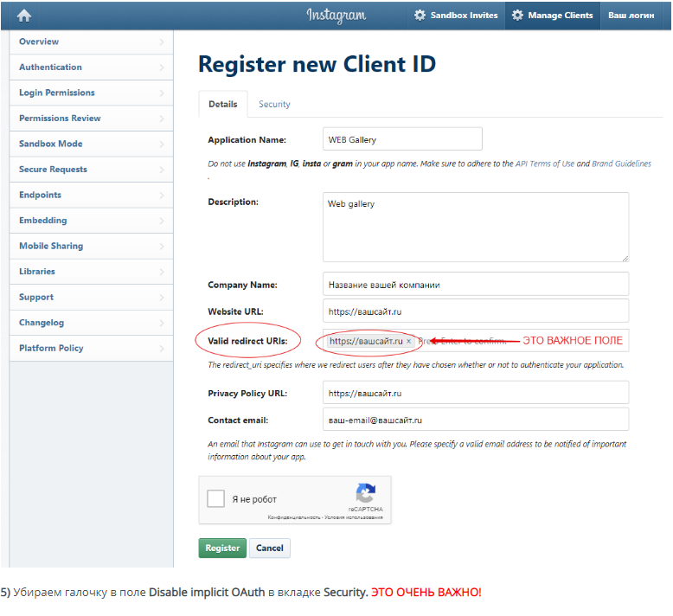Focus the Website URL field
The image size is (673, 616).
pyautogui.click(x=476, y=311)
